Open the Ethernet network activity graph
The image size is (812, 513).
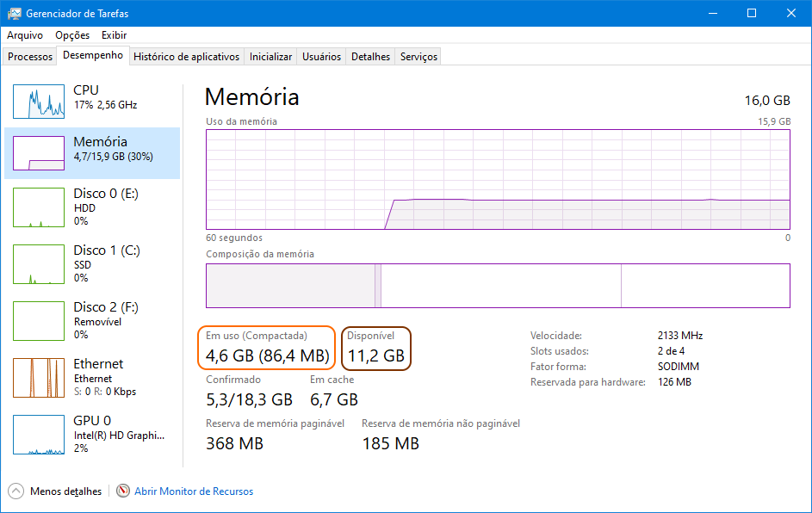pyautogui.click(x=39, y=378)
